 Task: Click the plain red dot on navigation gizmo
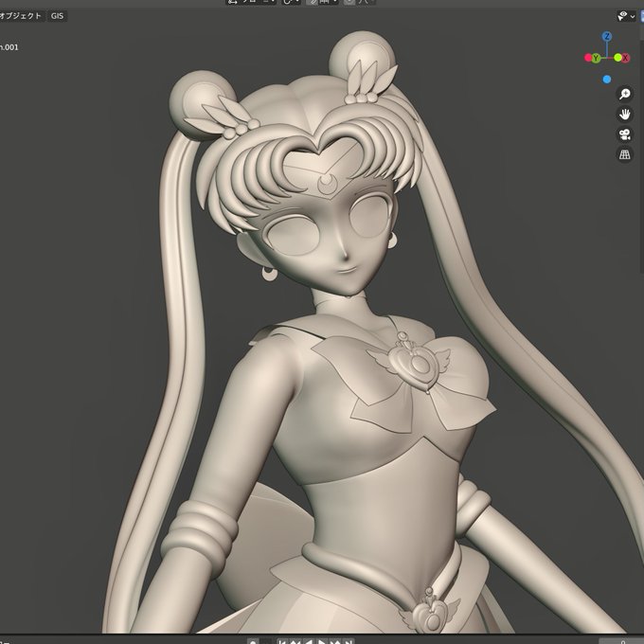tap(588, 58)
